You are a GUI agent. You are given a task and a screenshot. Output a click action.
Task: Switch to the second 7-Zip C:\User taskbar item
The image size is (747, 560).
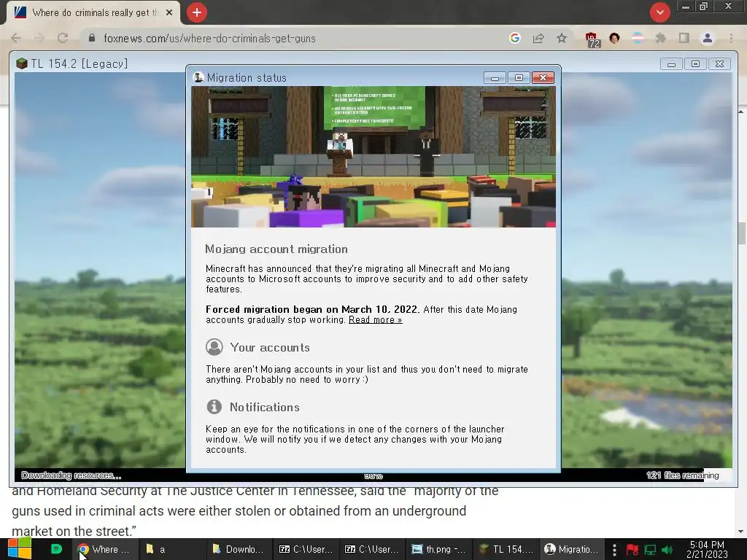click(371, 549)
